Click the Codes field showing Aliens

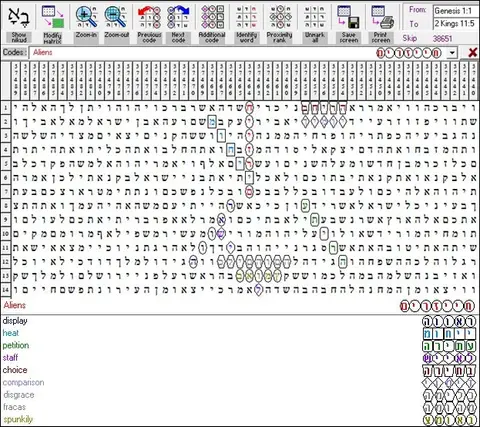point(238,53)
